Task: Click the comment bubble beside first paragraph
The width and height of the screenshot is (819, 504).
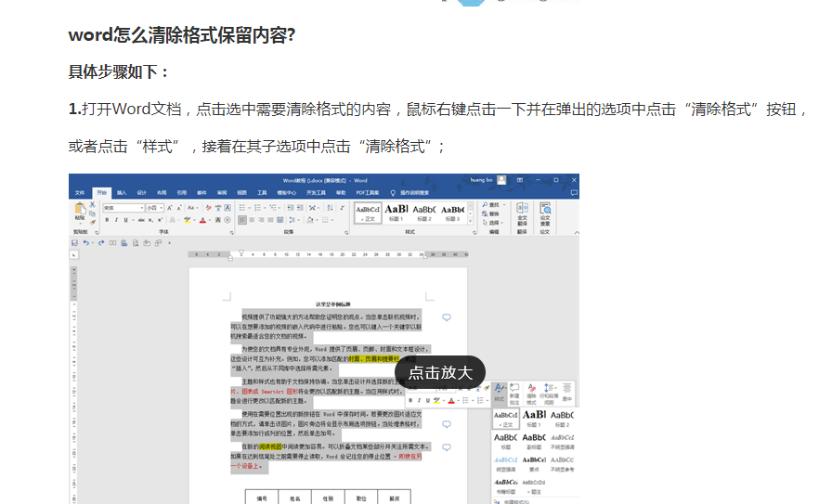Action: coord(447,317)
